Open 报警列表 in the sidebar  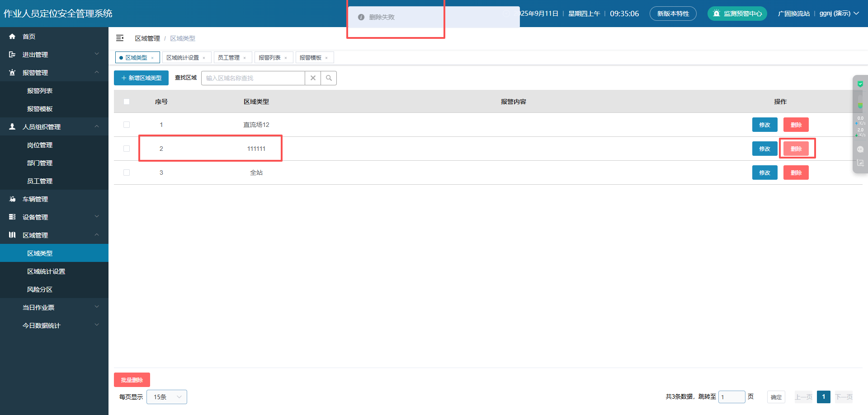(54, 90)
